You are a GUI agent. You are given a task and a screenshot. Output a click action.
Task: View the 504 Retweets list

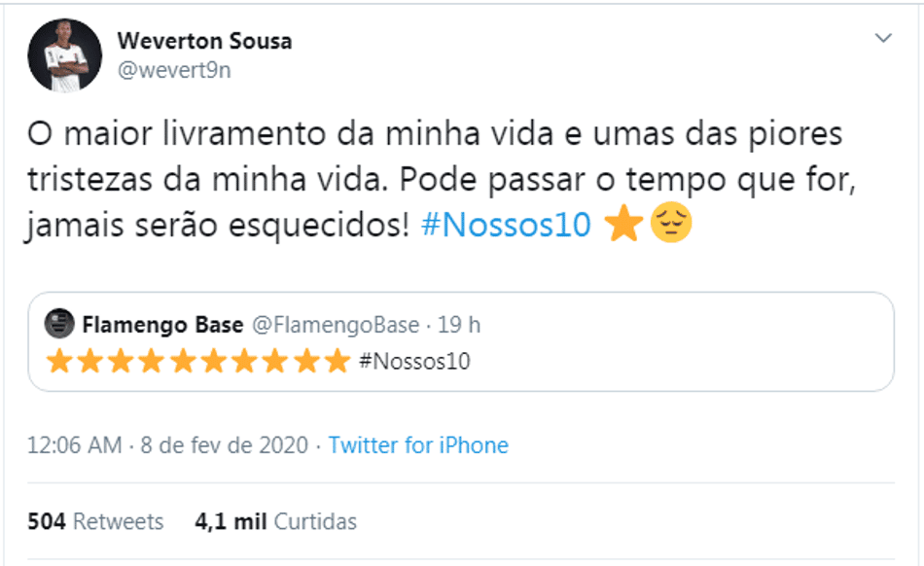95,522
